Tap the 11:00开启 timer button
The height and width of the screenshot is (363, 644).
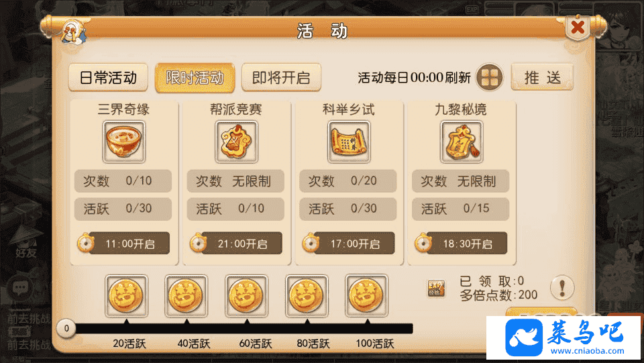[x=123, y=244]
